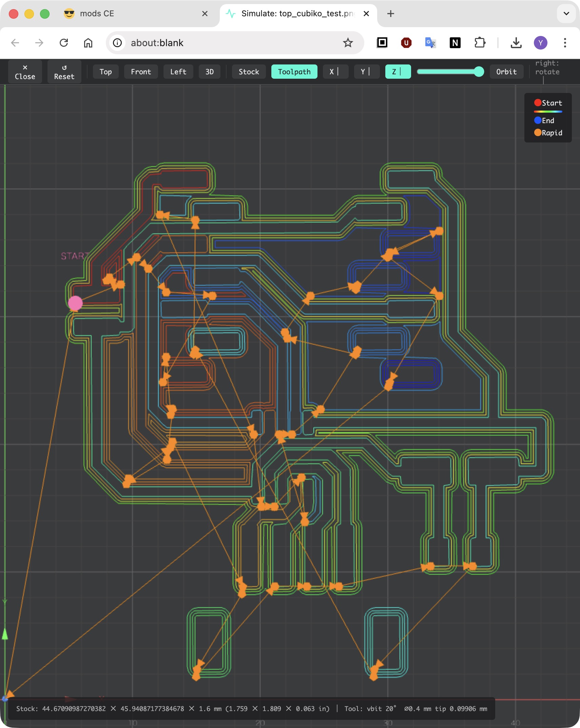Open the browser extensions puzzle icon
This screenshot has height=728, width=580.
click(x=480, y=43)
